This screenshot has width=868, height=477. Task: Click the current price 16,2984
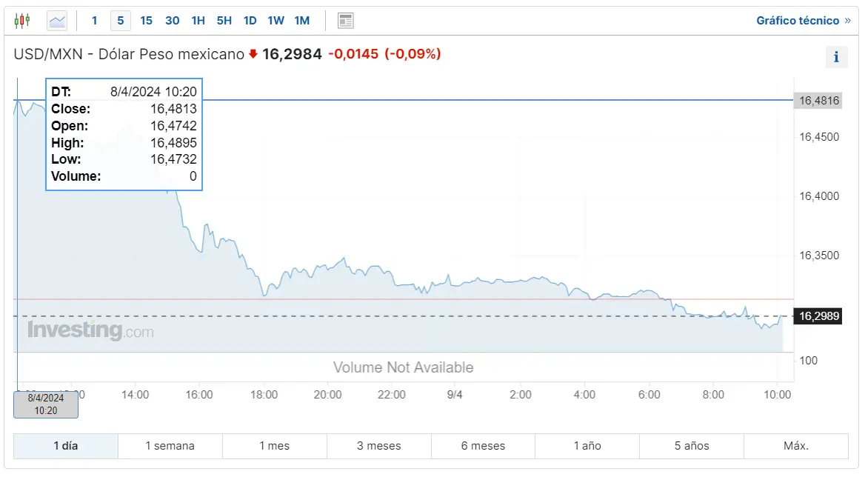click(292, 54)
